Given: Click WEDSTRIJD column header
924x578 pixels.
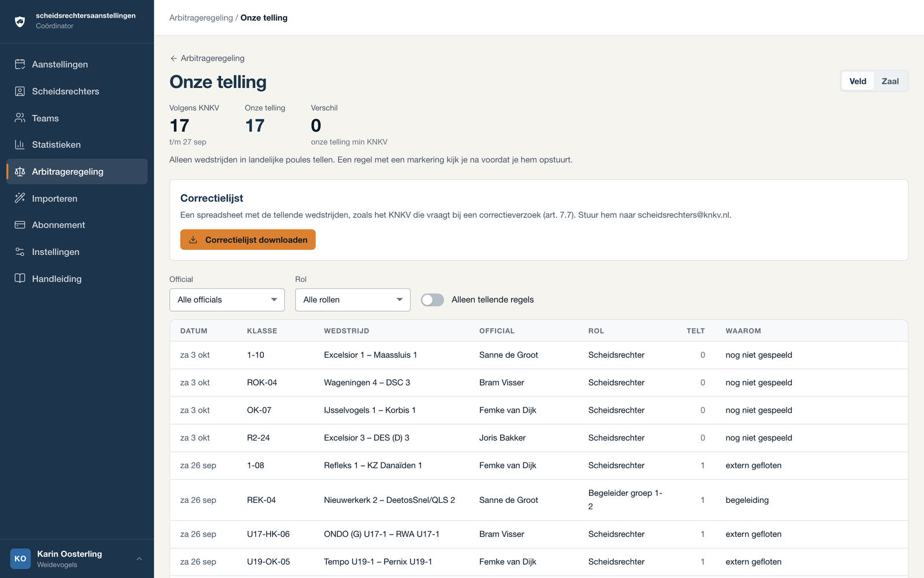Looking at the screenshot, I should coord(346,331).
